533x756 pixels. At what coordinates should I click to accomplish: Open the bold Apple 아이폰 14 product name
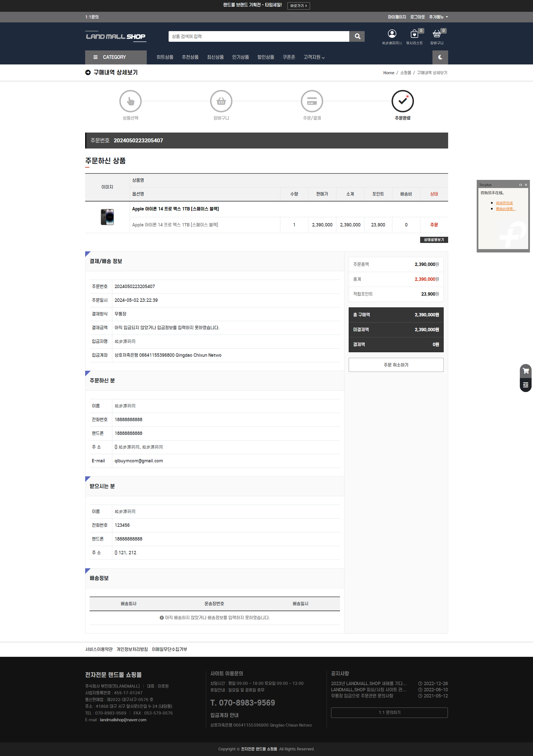click(175, 209)
